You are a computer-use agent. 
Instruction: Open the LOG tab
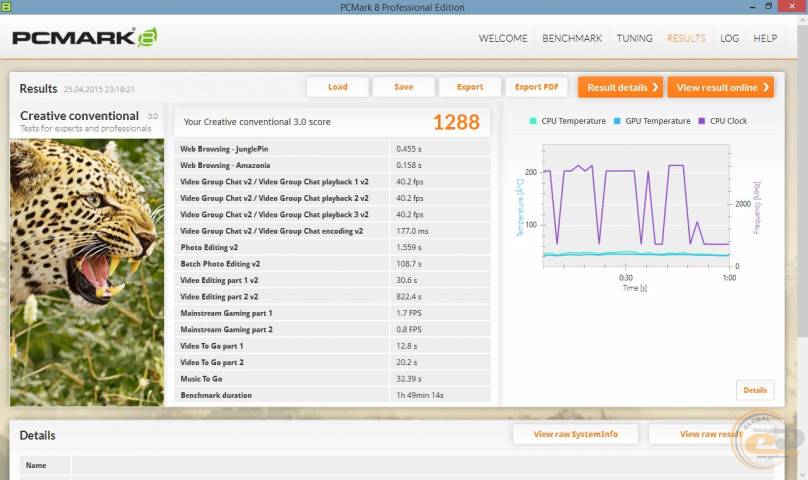pyautogui.click(x=729, y=38)
